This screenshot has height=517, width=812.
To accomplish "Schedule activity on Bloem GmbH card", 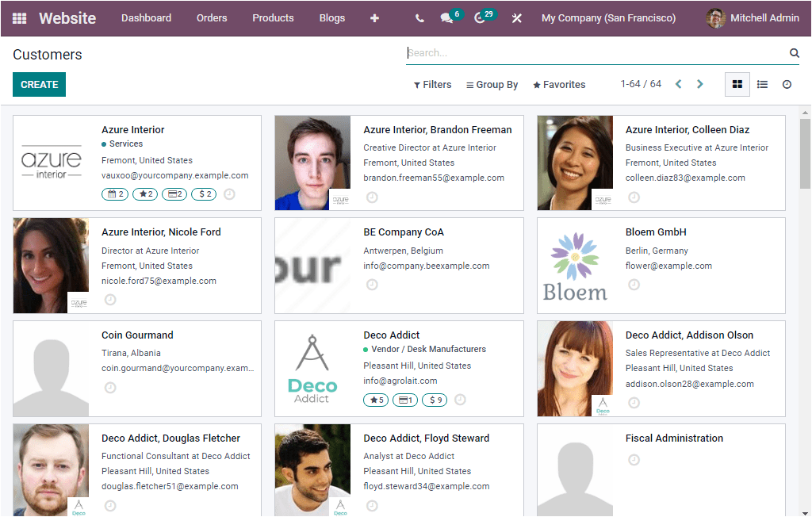I will point(634,284).
